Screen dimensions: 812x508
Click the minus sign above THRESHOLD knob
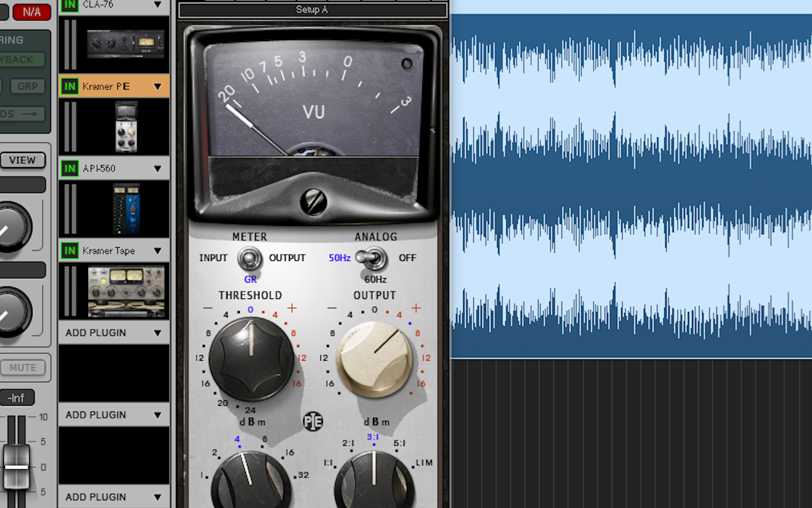[208, 308]
